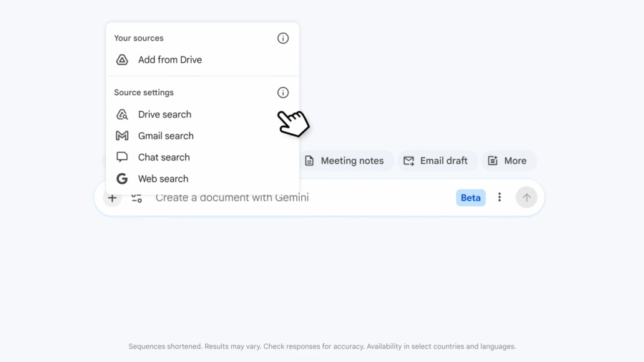Pick the Chat search text label
Viewport: 644px width, 362px height.
(x=164, y=157)
